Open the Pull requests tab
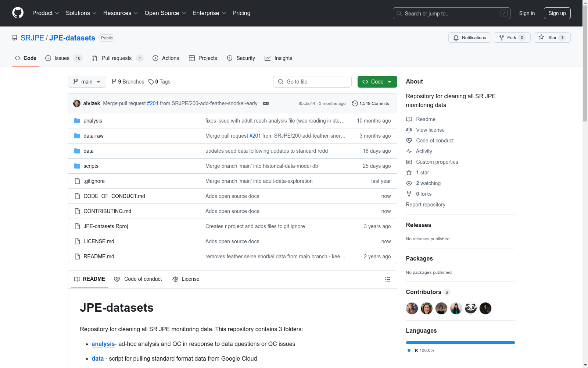Viewport: 588px width, 368px height. [x=118, y=58]
